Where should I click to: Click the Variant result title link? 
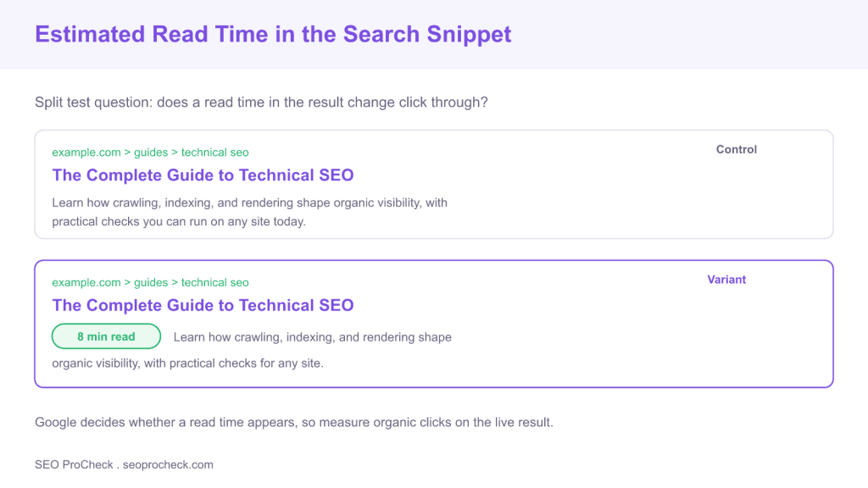point(203,305)
